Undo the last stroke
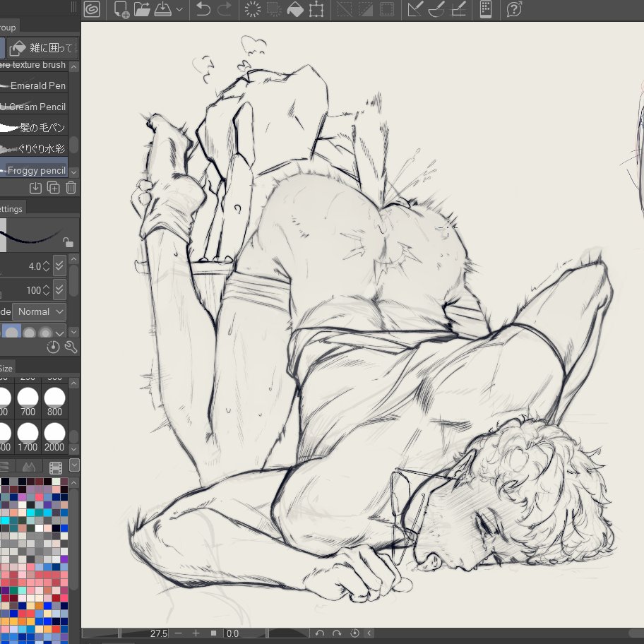Image resolution: width=644 pixels, height=644 pixels. [203, 9]
